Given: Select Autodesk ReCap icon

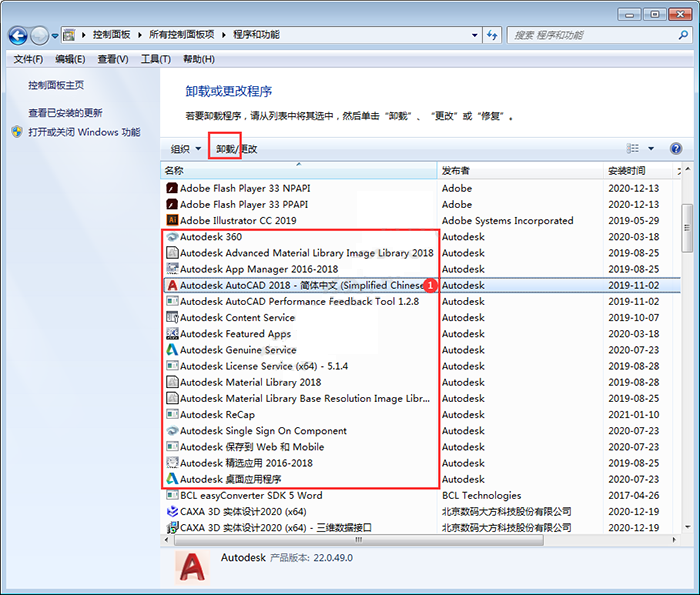Looking at the screenshot, I should (172, 414).
